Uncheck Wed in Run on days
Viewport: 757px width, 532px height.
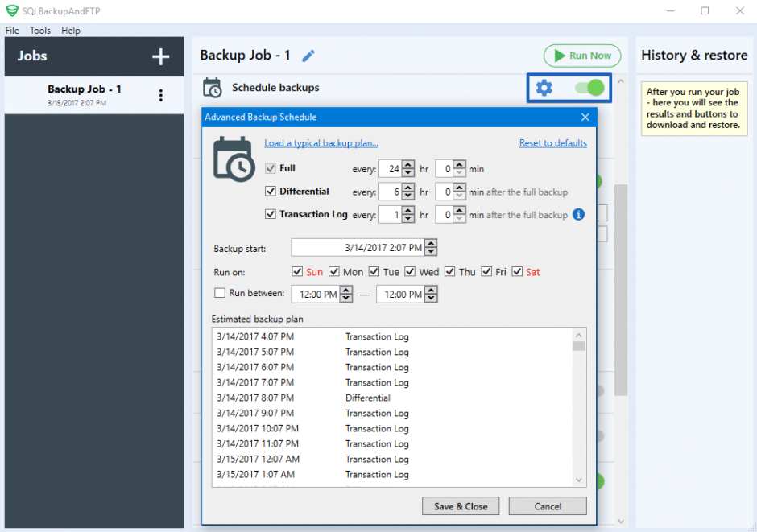click(x=410, y=271)
